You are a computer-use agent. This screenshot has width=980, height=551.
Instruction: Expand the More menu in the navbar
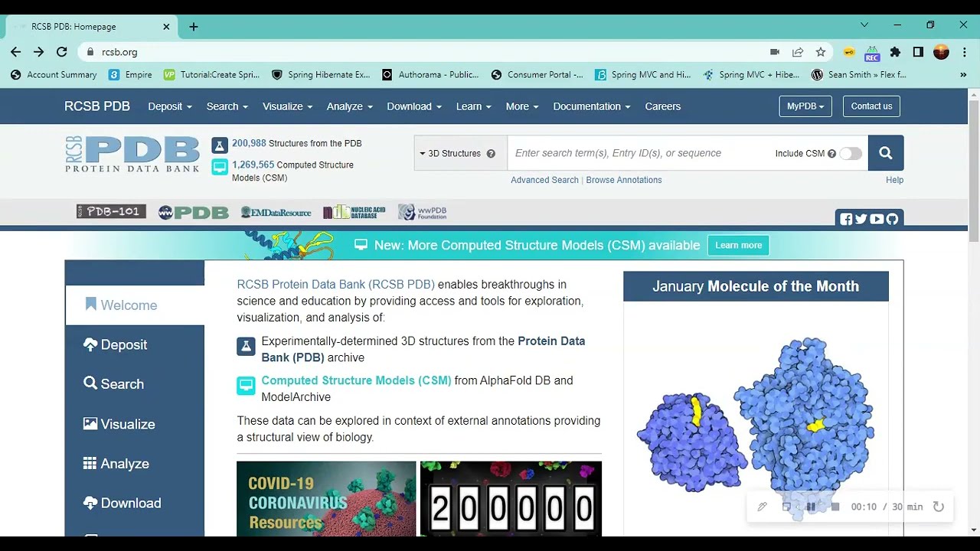point(522,106)
